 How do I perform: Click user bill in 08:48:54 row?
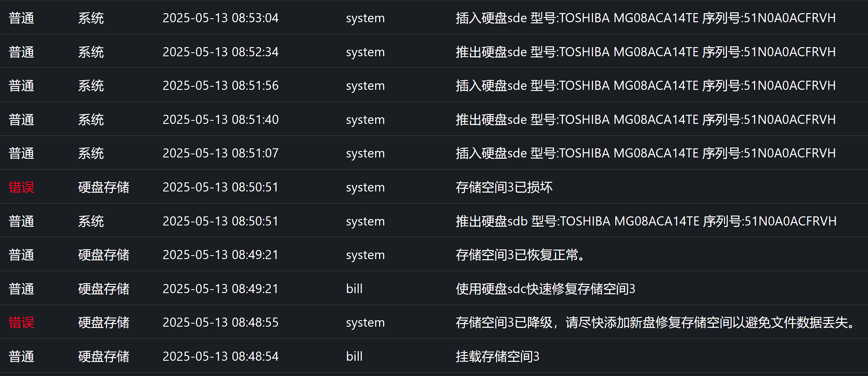coord(354,356)
